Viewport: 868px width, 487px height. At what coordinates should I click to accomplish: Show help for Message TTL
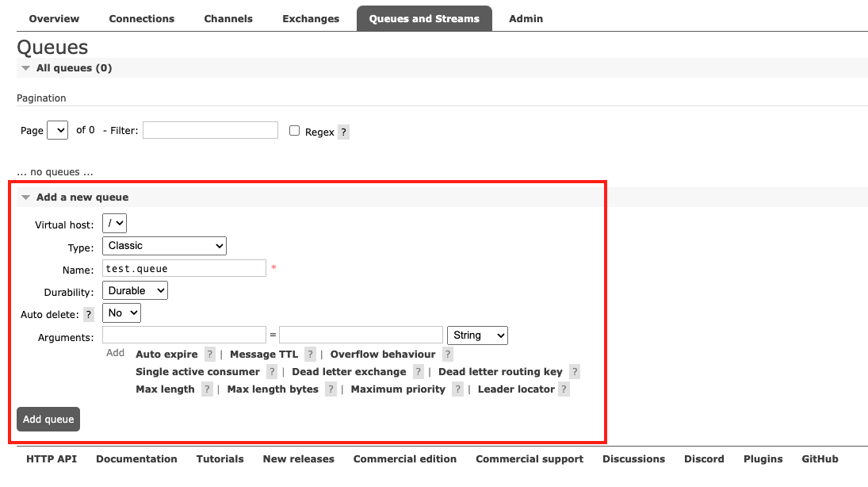tap(310, 355)
